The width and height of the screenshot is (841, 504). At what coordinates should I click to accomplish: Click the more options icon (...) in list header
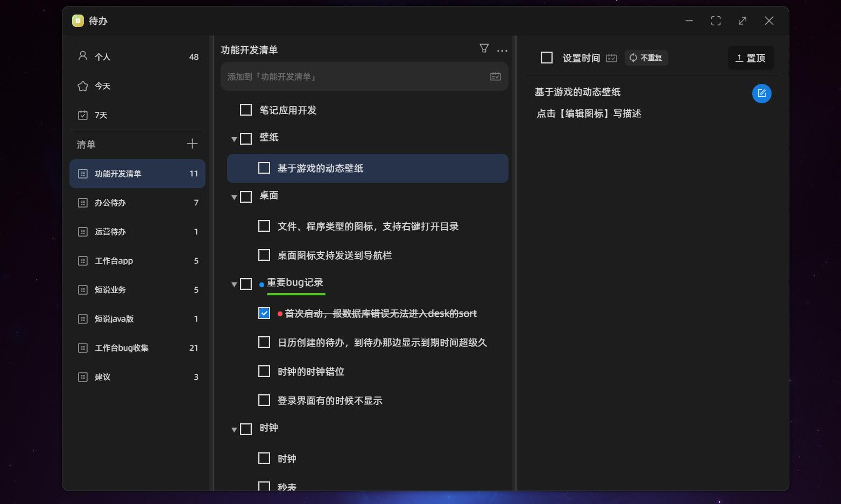[502, 50]
